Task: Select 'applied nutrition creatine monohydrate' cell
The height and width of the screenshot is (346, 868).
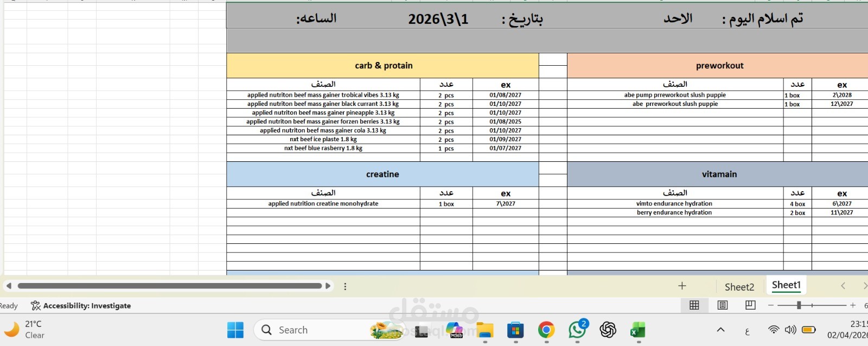Action: (323, 204)
